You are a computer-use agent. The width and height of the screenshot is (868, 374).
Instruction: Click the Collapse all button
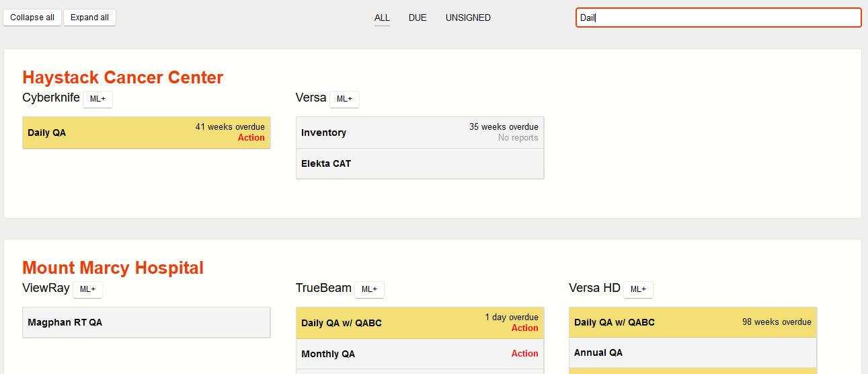pyautogui.click(x=32, y=17)
